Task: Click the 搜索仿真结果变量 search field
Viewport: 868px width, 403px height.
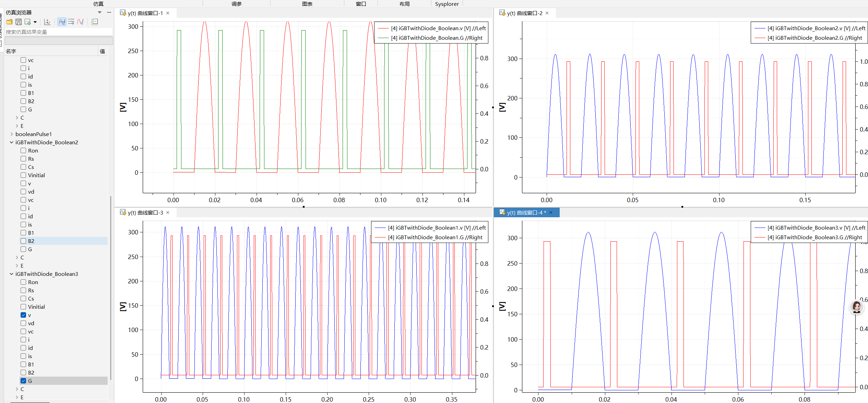Action: click(59, 32)
